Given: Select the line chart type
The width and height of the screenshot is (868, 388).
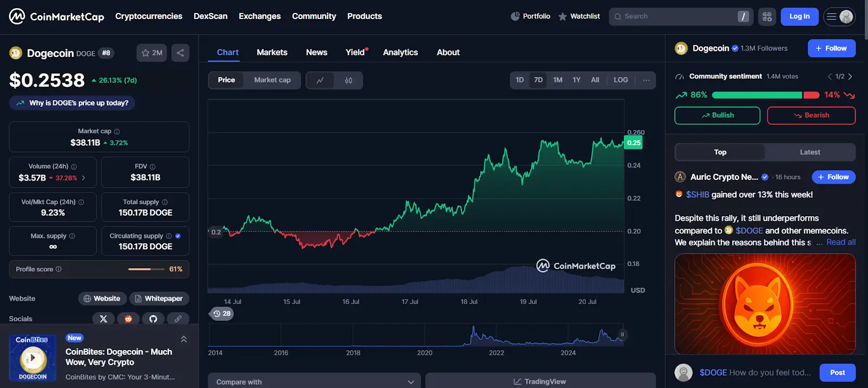Looking at the screenshot, I should click(320, 80).
